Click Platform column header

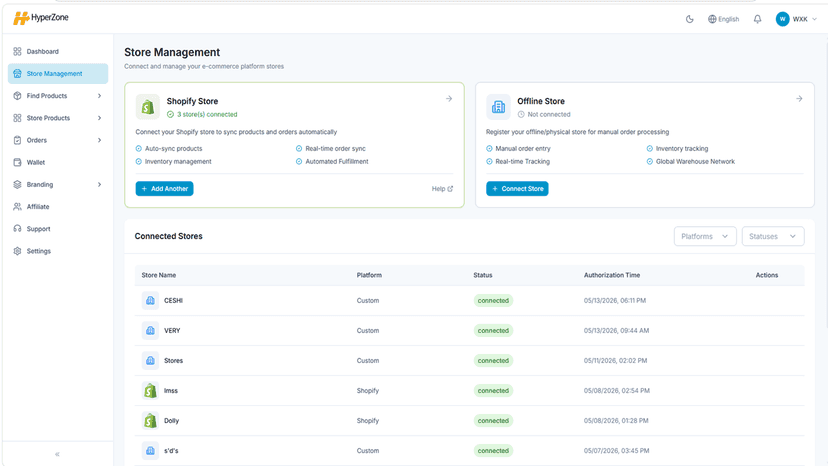(x=369, y=275)
